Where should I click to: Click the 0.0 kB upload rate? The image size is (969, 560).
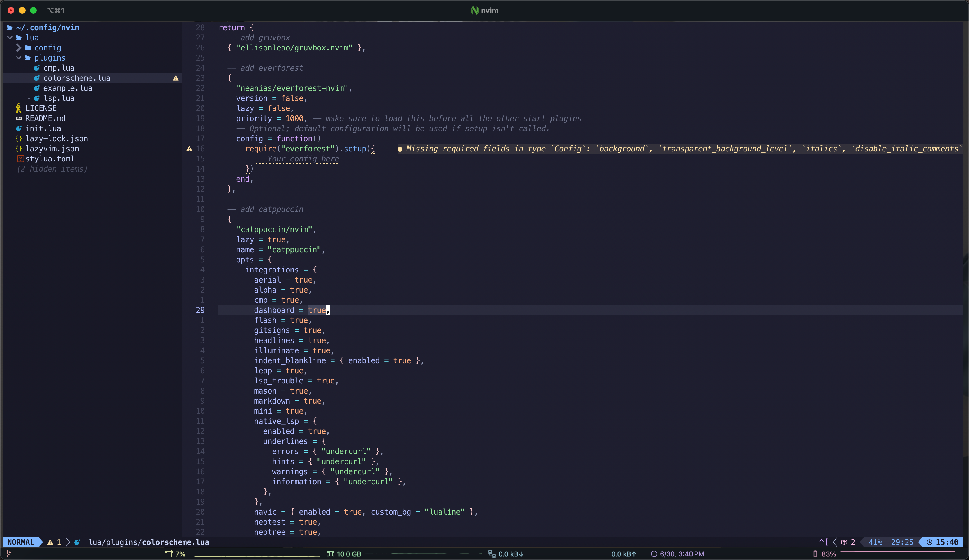pyautogui.click(x=624, y=554)
